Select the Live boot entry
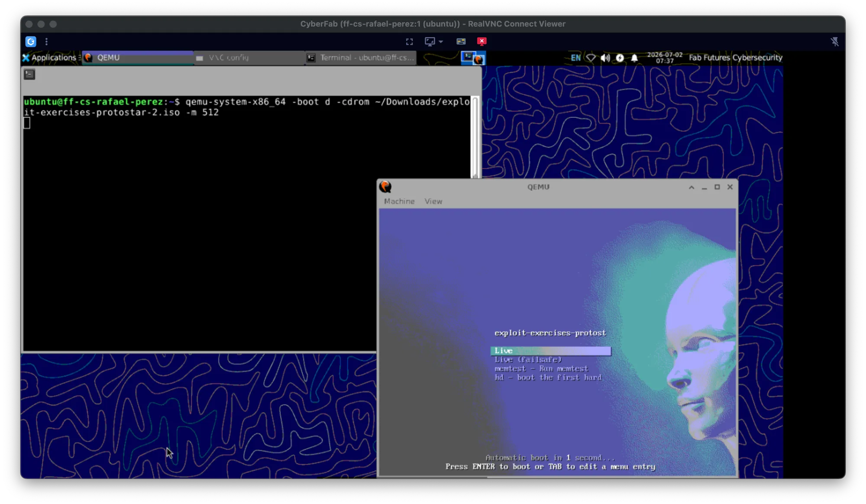The height and width of the screenshot is (504, 866). (x=551, y=351)
